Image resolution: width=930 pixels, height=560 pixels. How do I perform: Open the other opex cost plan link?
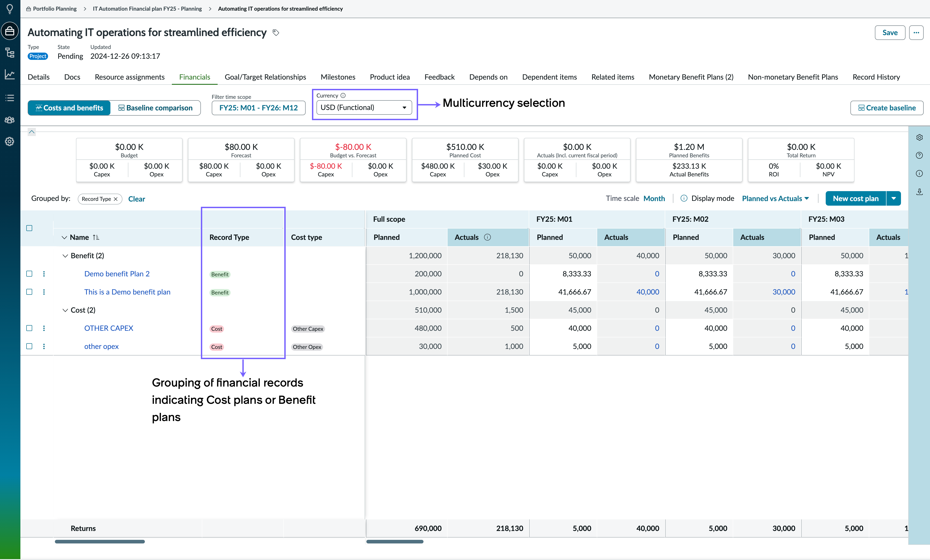pos(101,346)
